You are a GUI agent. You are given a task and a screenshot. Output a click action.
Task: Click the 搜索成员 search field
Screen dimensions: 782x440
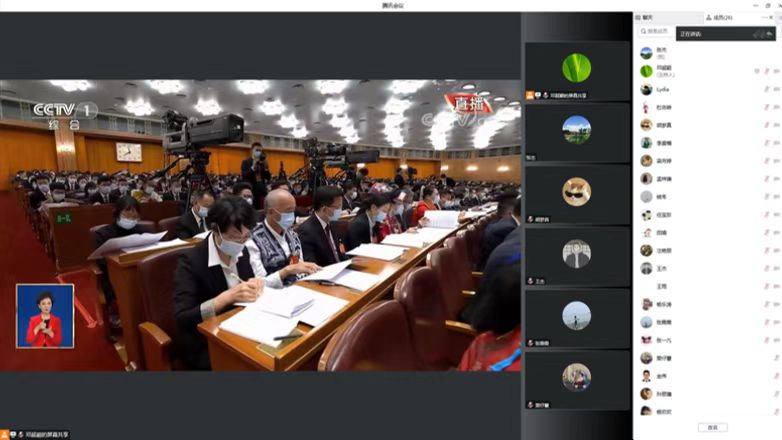coord(660,32)
